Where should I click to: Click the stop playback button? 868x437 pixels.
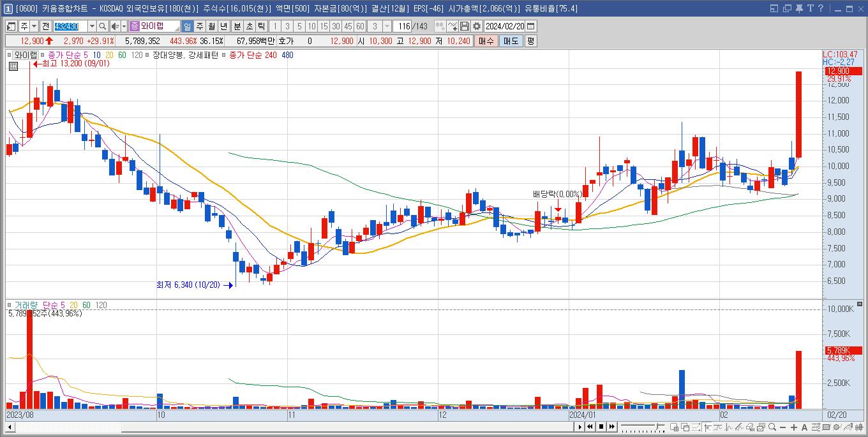coord(601,427)
